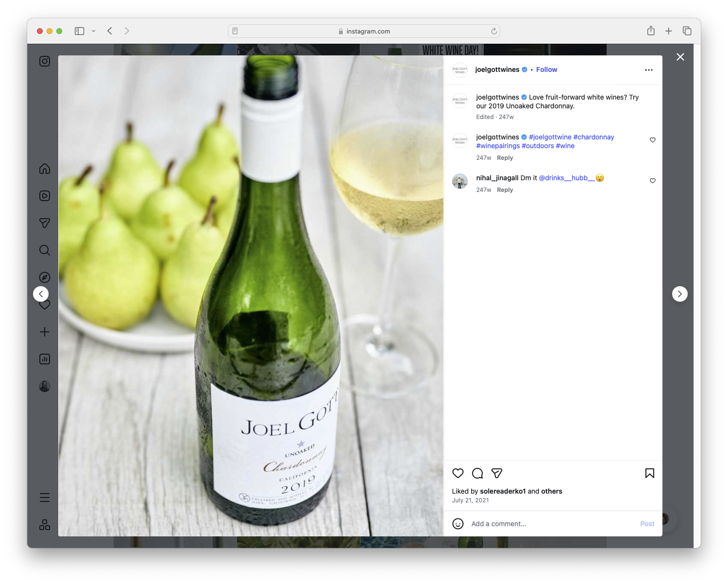The height and width of the screenshot is (584, 728).
Task: Click the July 21, 2021 post date
Action: 470,500
